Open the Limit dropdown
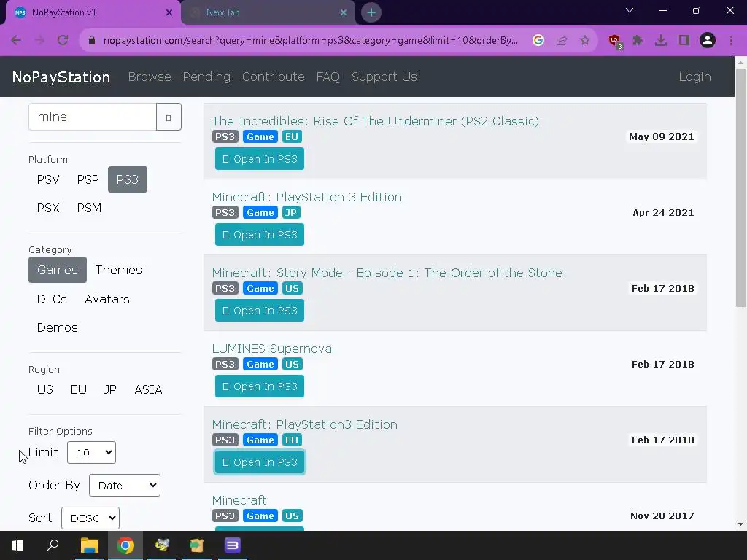Screen dimensions: 747x560 91,452
